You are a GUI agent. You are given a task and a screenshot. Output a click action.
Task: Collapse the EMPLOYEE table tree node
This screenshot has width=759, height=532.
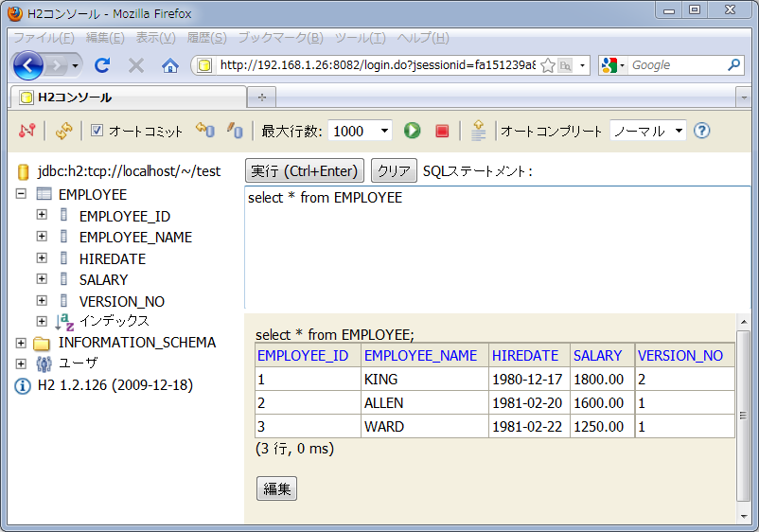tap(21, 194)
